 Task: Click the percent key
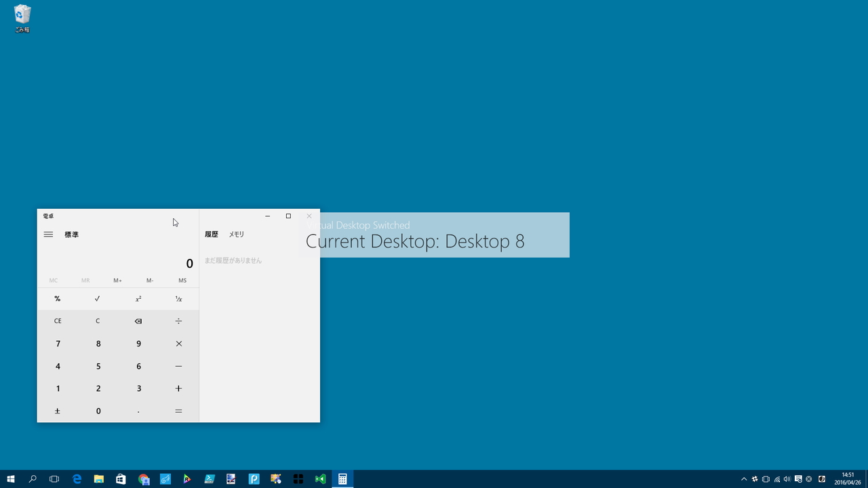58,299
